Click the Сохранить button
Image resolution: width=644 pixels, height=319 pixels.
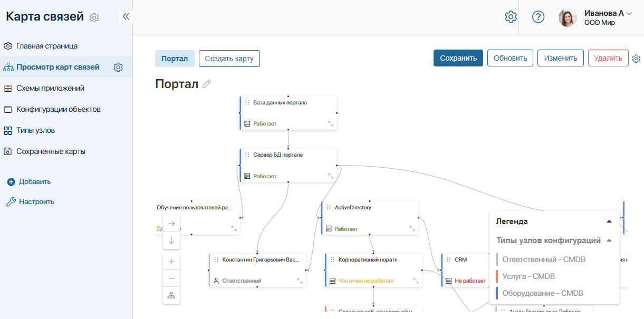pyautogui.click(x=458, y=58)
